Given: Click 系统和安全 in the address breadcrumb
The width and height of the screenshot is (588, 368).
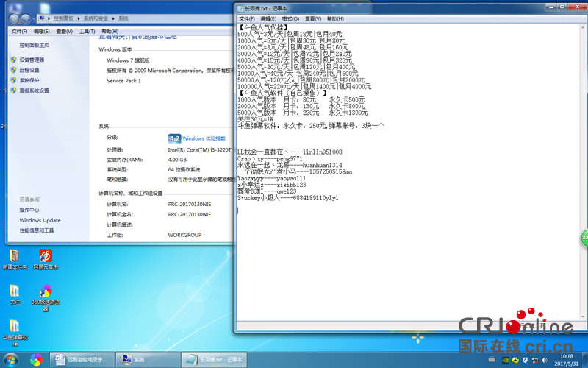Looking at the screenshot, I should click(96, 18).
